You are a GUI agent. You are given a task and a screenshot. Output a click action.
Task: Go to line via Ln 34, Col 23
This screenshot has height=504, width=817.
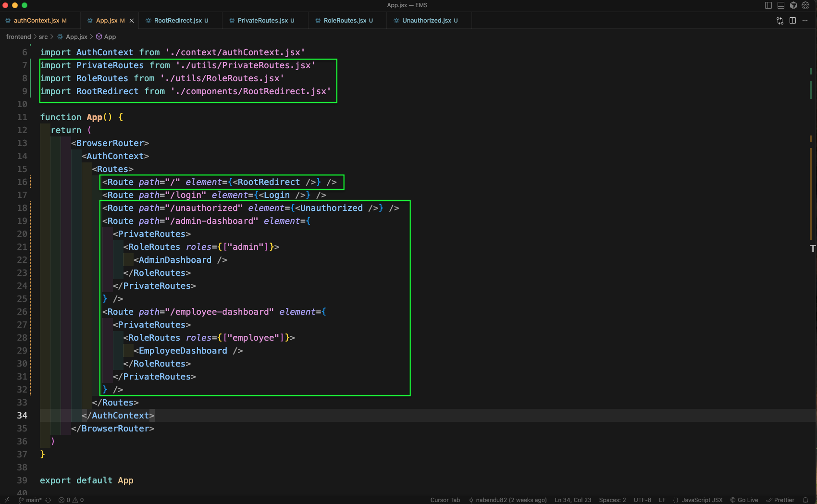573,500
